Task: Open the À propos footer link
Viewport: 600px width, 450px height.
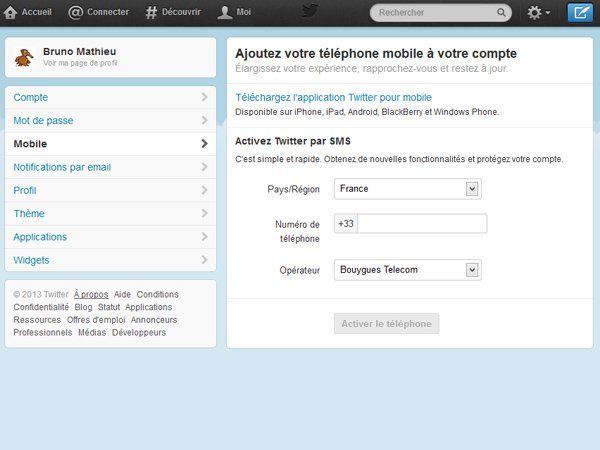Action: [91, 294]
